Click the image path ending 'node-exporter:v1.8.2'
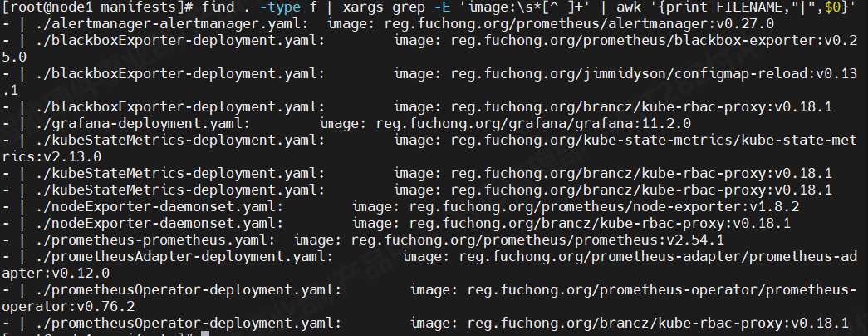 (x=604, y=207)
